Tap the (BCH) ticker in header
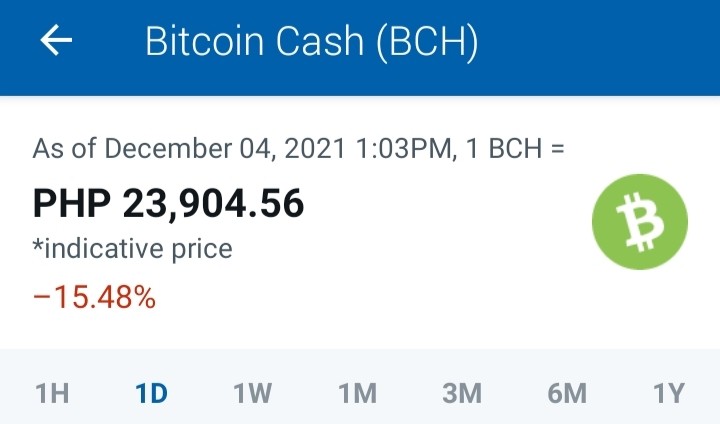The height and width of the screenshot is (424, 720). click(428, 42)
